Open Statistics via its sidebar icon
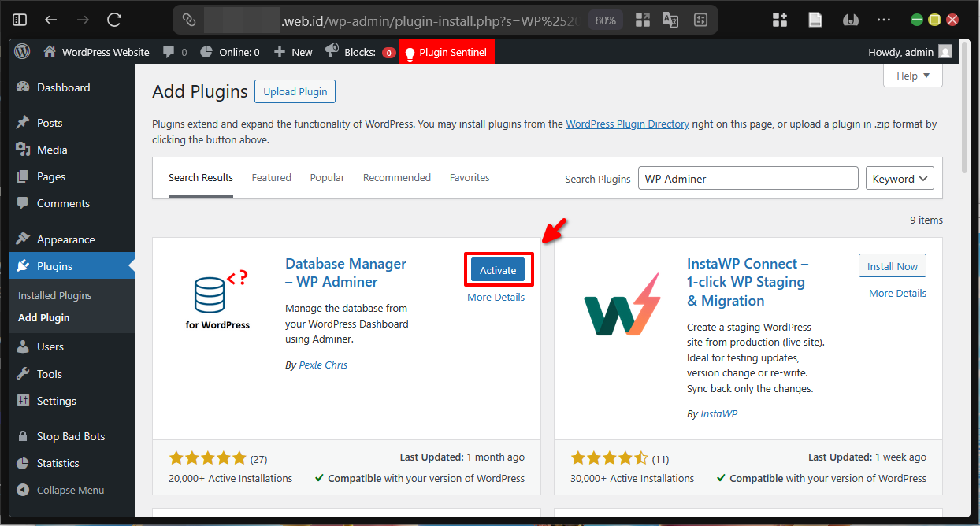The height and width of the screenshot is (526, 980). (x=22, y=463)
